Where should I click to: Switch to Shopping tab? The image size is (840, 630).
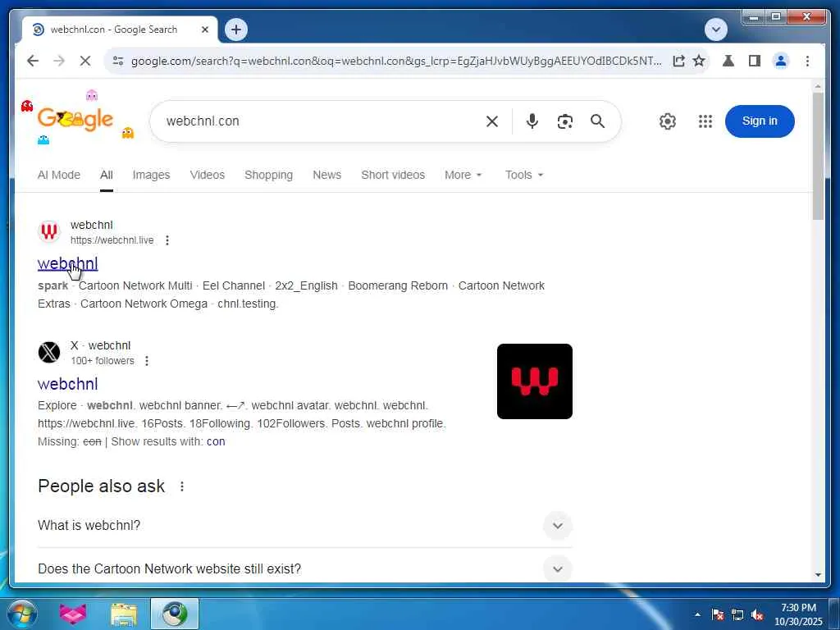(268, 176)
